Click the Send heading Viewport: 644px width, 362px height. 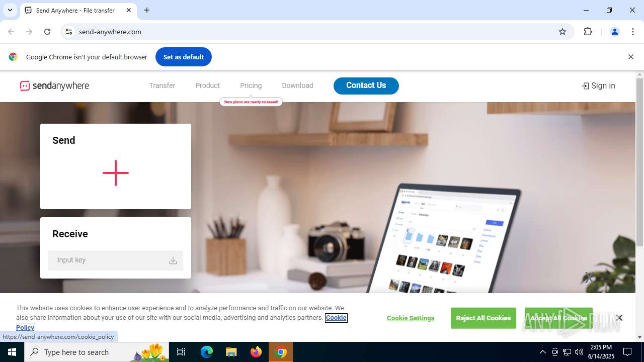(x=64, y=140)
